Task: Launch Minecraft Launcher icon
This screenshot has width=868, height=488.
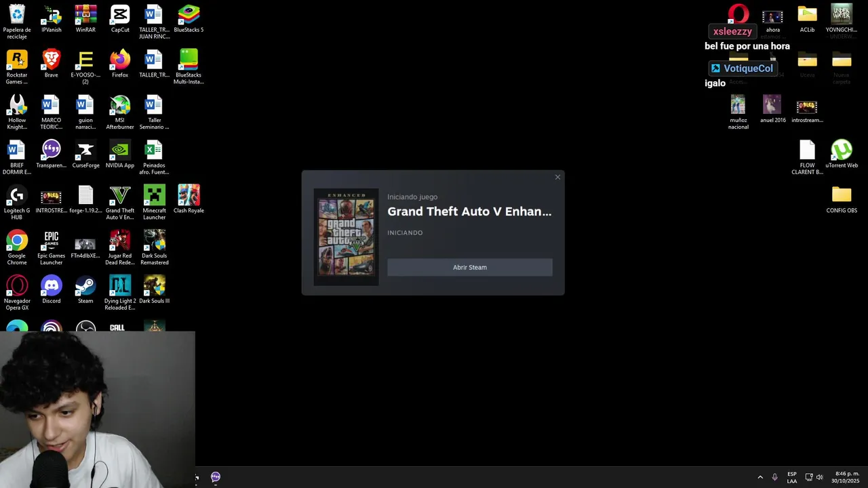Action: pyautogui.click(x=154, y=203)
